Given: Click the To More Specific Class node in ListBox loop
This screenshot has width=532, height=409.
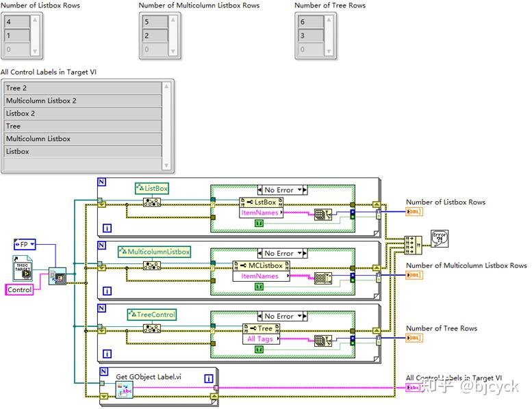Looking at the screenshot, I should tap(152, 202).
